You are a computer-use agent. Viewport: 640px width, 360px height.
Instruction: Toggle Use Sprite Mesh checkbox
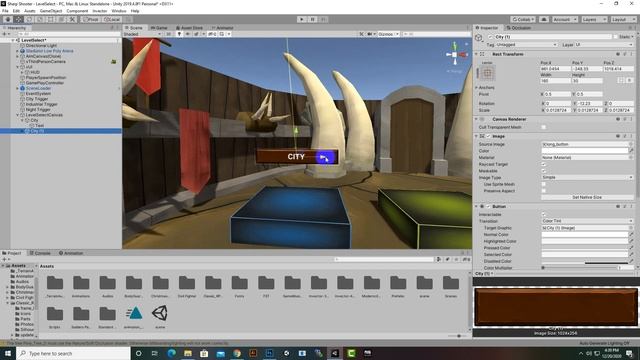(544, 184)
